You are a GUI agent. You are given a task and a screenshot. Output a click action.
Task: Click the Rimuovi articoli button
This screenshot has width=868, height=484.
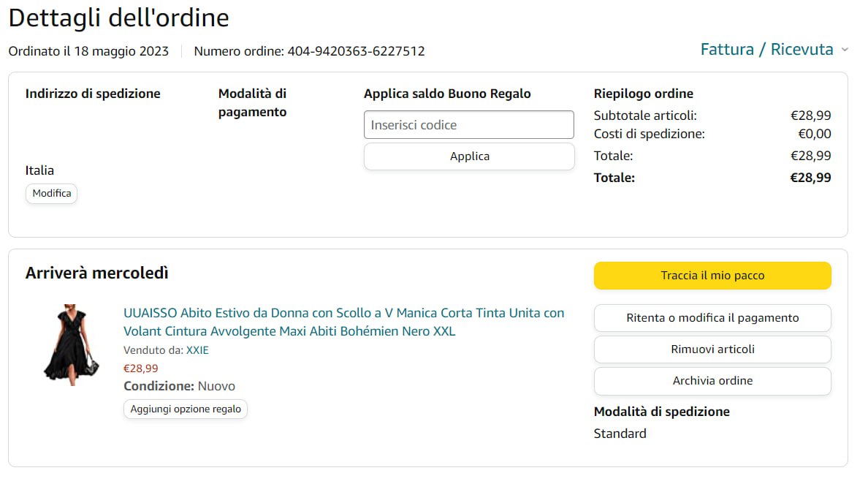click(712, 349)
